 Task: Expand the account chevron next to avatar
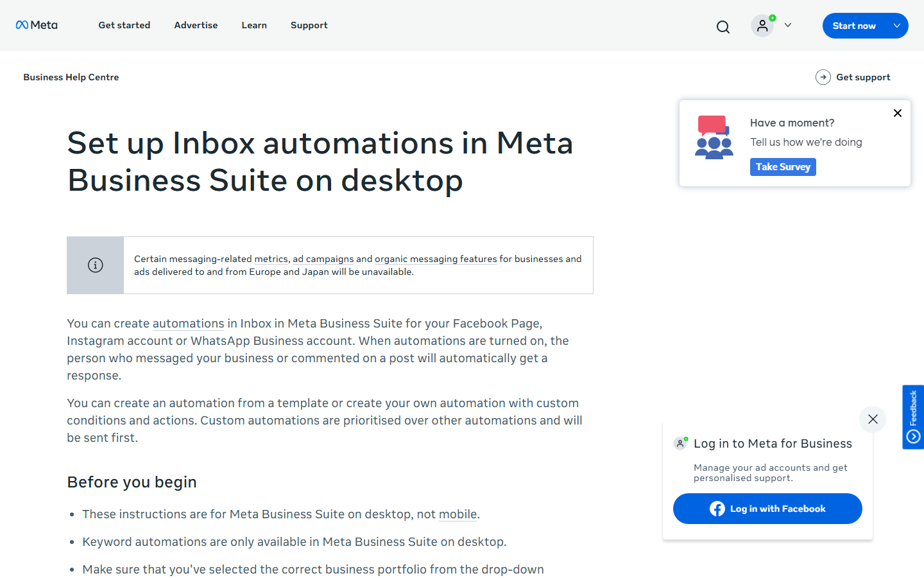click(x=788, y=25)
